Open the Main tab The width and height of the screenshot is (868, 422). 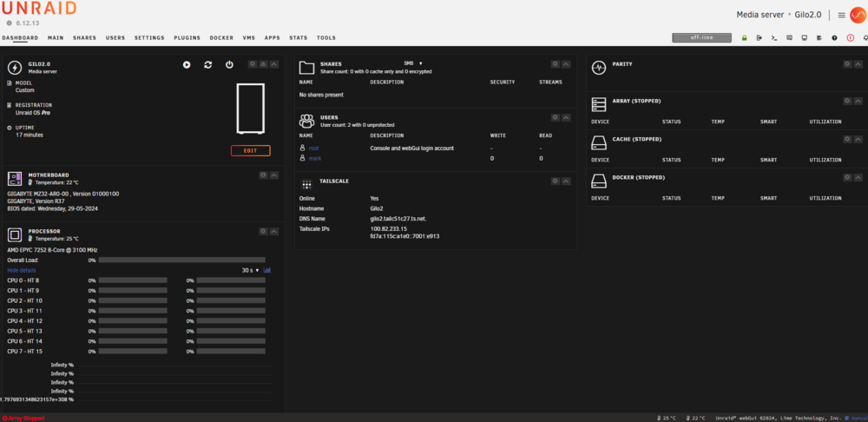click(x=56, y=37)
